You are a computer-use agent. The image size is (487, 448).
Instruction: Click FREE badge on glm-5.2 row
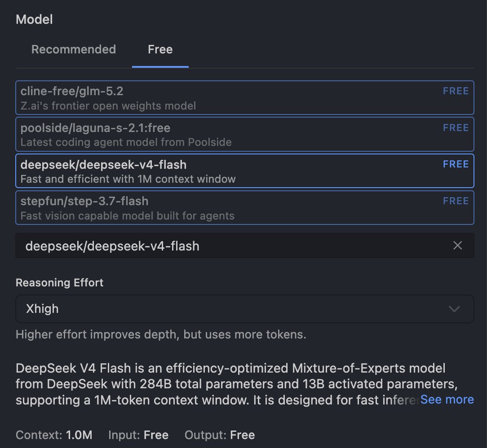click(x=456, y=91)
